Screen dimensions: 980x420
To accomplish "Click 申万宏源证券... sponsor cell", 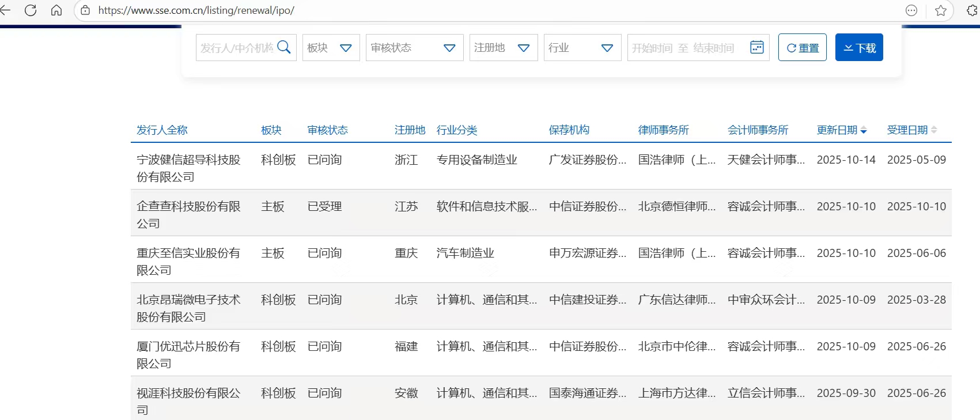I will [x=588, y=253].
